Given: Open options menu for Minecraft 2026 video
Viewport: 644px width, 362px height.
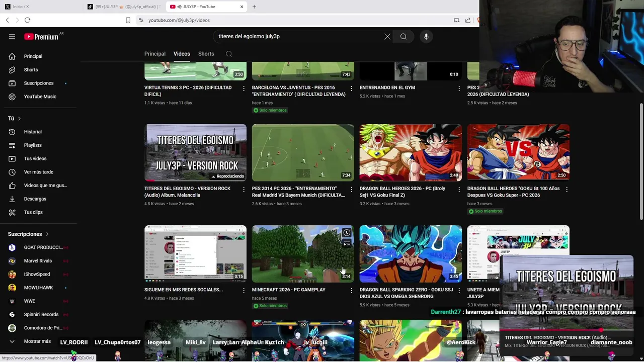Looking at the screenshot, I should (351, 290).
